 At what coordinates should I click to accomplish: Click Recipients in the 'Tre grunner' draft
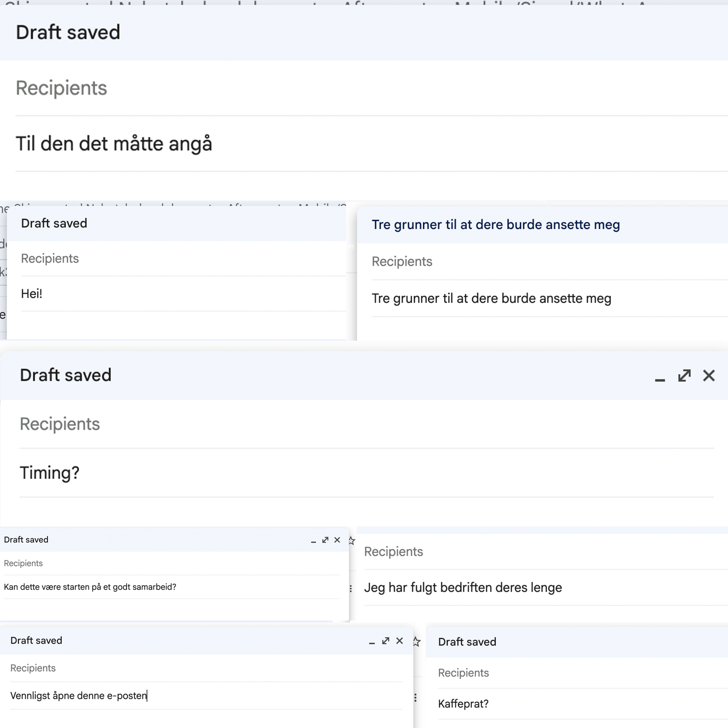pyautogui.click(x=550, y=262)
